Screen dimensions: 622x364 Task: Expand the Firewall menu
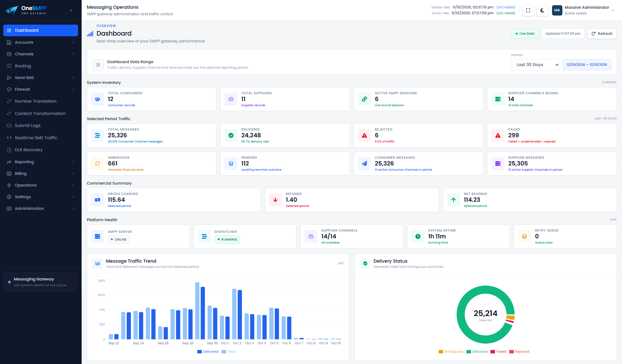40,89
